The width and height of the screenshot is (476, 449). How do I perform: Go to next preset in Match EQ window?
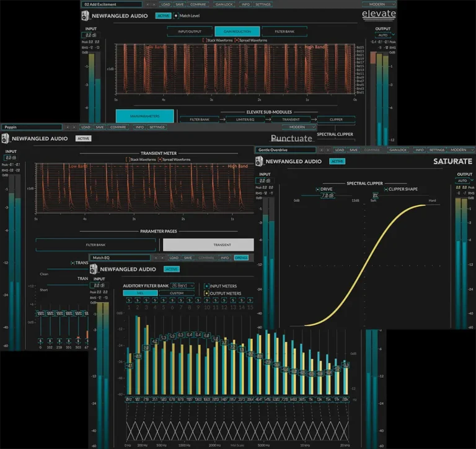[162, 258]
